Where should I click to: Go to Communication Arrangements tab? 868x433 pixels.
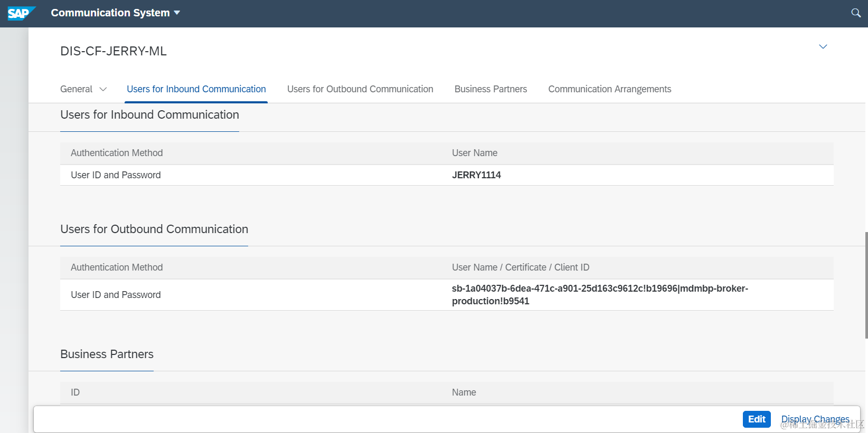(610, 89)
